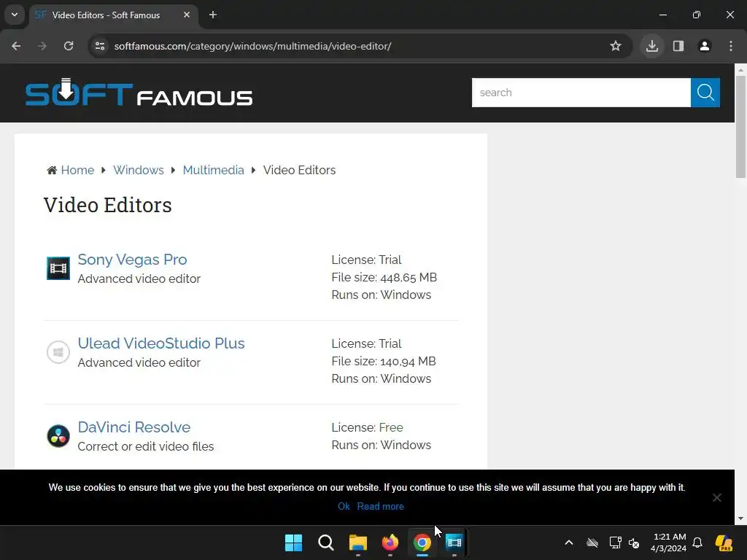Click "Correct or edit video files" description
The width and height of the screenshot is (747, 560).
[146, 446]
